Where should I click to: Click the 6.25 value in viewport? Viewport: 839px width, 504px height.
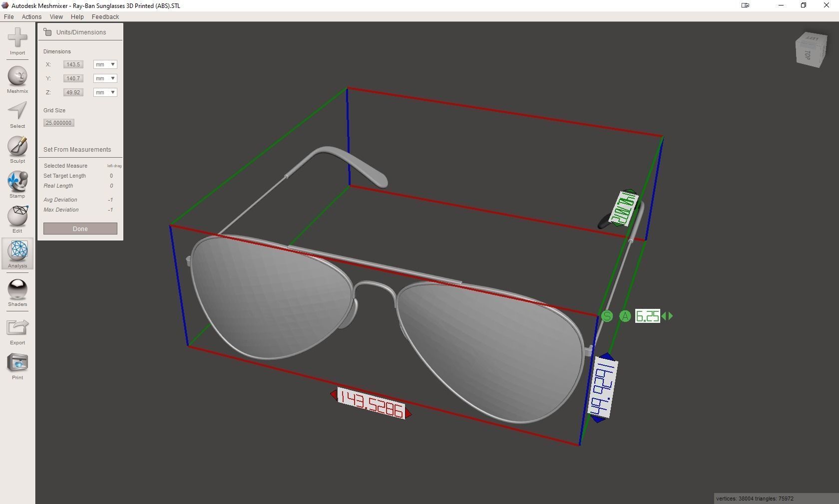pyautogui.click(x=648, y=316)
